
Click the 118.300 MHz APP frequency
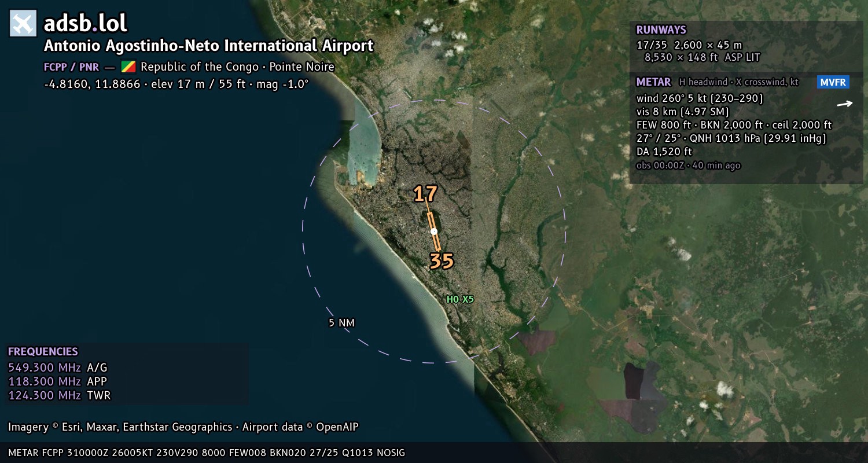coord(58,381)
